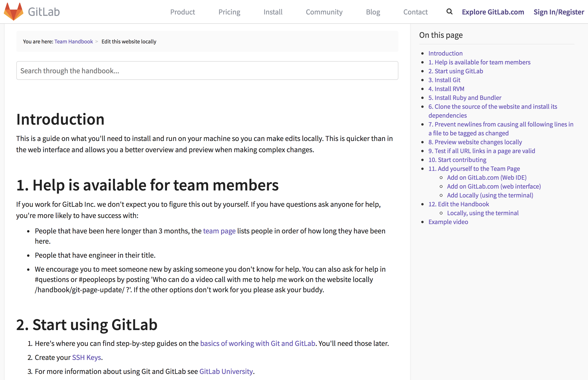Jump to 10. Start contributing

pyautogui.click(x=457, y=160)
